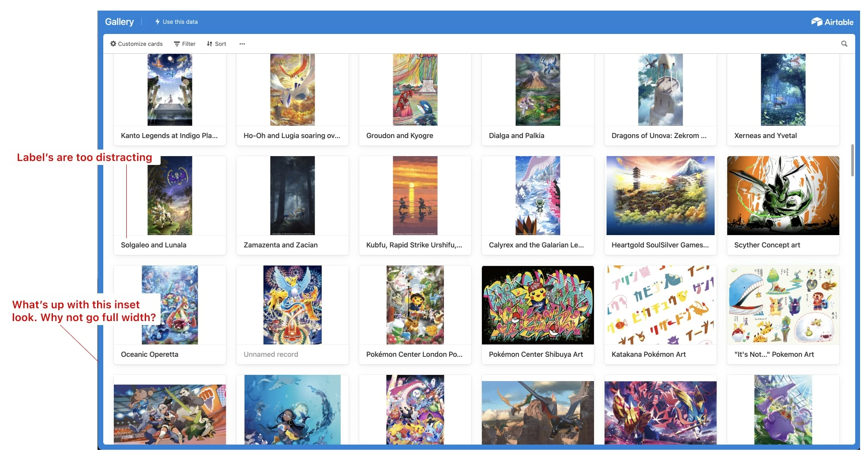Open Zamazenta and Zacian card image
The image size is (868, 460).
tap(293, 195)
